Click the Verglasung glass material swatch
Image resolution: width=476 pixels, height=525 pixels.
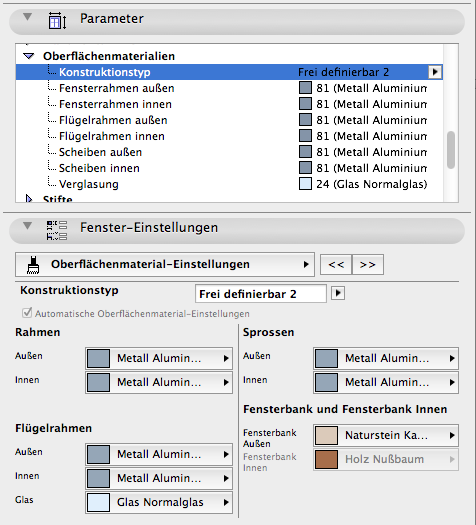click(x=305, y=184)
